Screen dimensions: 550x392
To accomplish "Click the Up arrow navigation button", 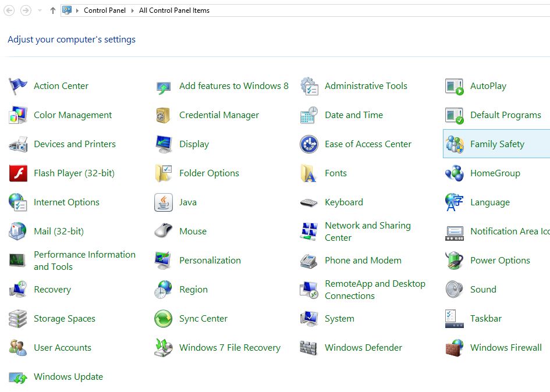I will (53, 10).
